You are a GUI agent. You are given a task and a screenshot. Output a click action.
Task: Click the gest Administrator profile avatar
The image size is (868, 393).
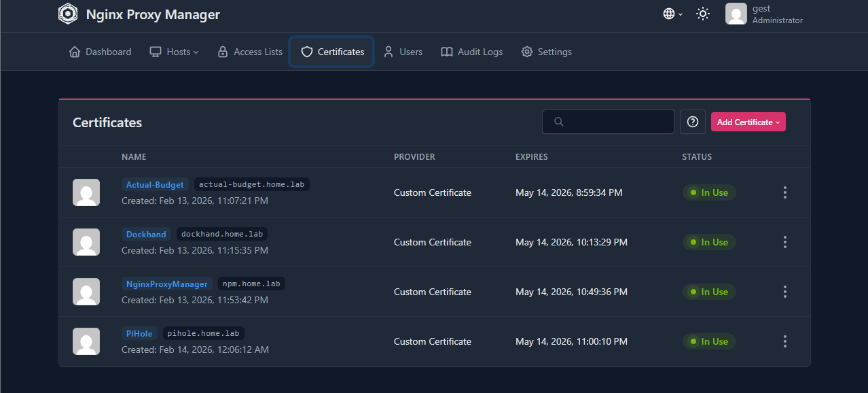736,14
